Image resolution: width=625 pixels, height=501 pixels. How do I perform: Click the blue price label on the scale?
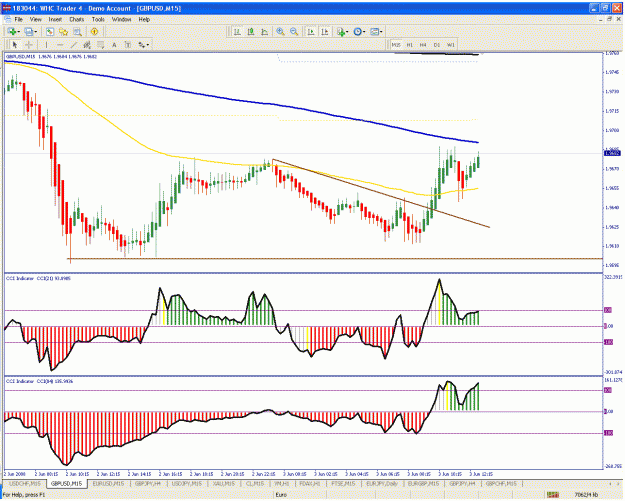(x=613, y=153)
